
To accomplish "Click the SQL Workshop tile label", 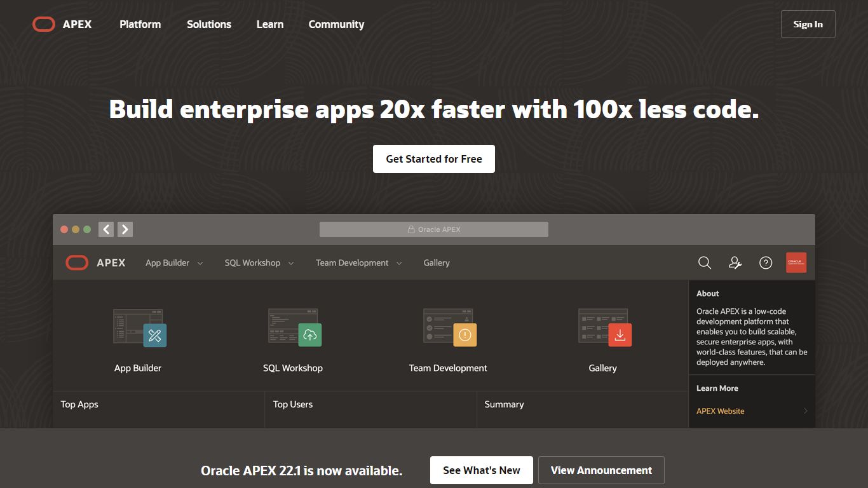I will click(293, 368).
